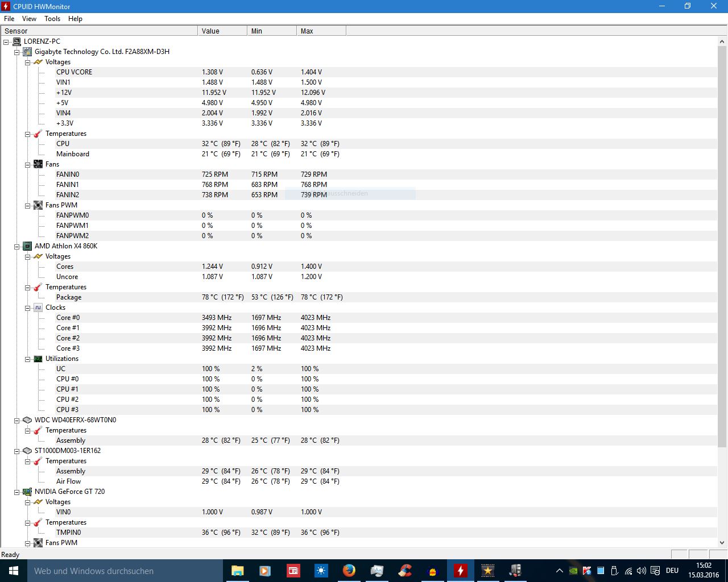This screenshot has height=582, width=728.
Task: Click the HWMonitor lightning taskbar icon
Action: [x=460, y=571]
